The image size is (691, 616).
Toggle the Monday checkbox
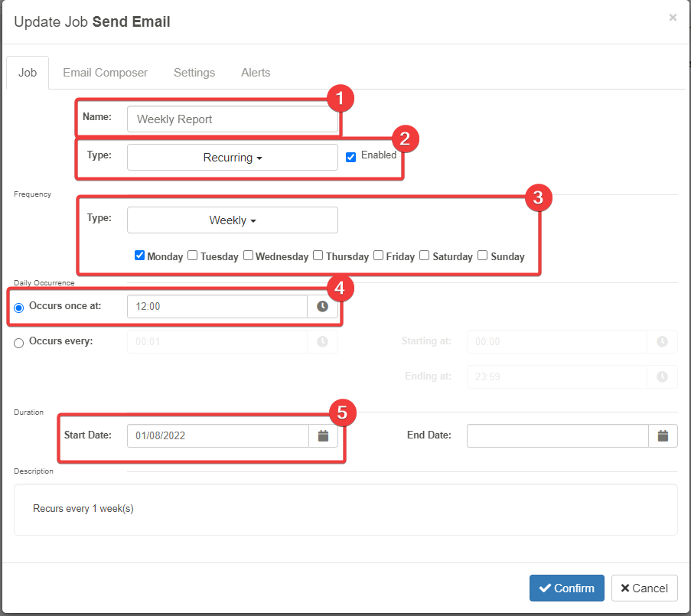click(x=140, y=256)
